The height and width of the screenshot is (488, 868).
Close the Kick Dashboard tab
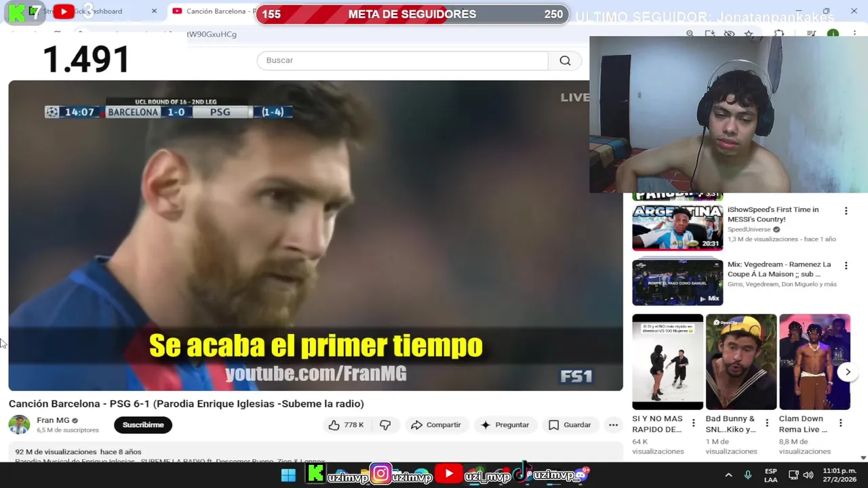(154, 12)
